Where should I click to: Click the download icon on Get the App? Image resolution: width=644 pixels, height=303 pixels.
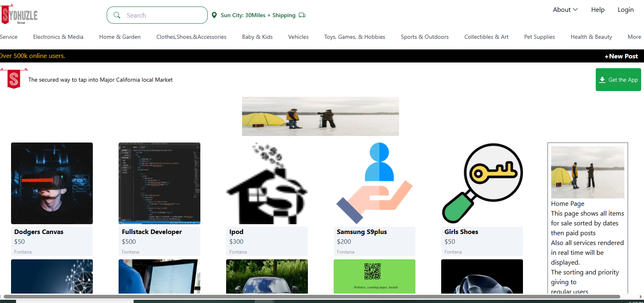click(x=602, y=80)
